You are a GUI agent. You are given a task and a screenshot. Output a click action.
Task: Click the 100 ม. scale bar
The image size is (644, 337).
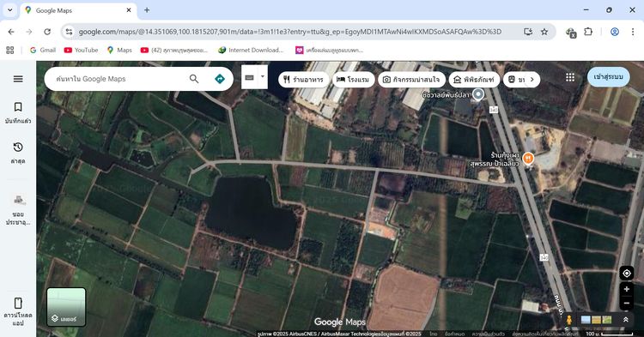pyautogui.click(x=609, y=334)
